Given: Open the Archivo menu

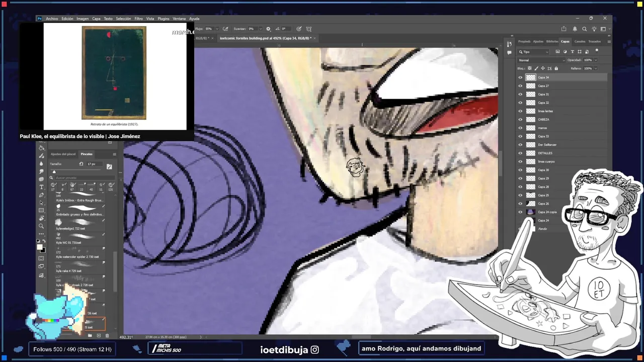Looking at the screenshot, I should [x=52, y=19].
